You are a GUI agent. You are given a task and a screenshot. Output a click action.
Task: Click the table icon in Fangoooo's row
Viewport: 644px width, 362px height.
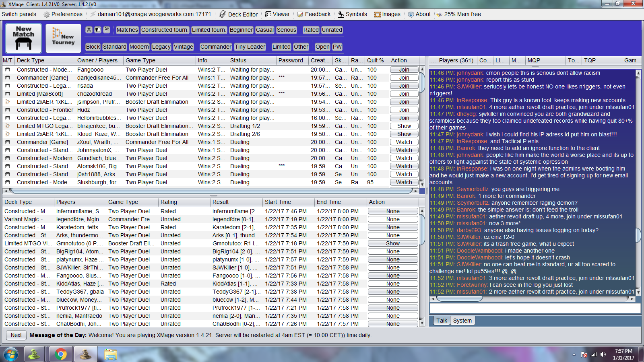[x=7, y=70]
